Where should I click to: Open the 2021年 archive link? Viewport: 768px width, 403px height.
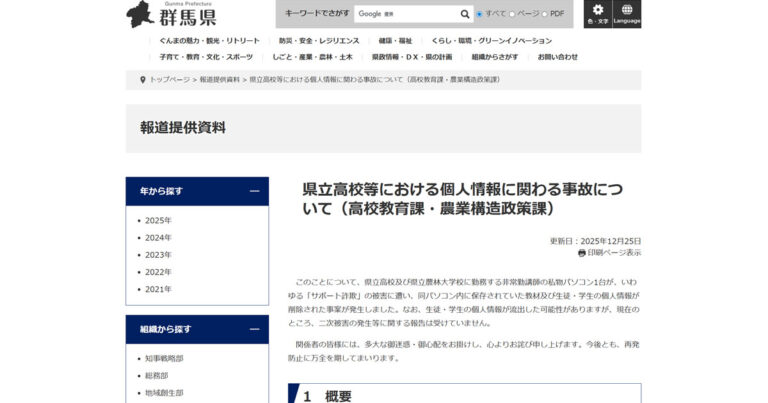click(158, 289)
